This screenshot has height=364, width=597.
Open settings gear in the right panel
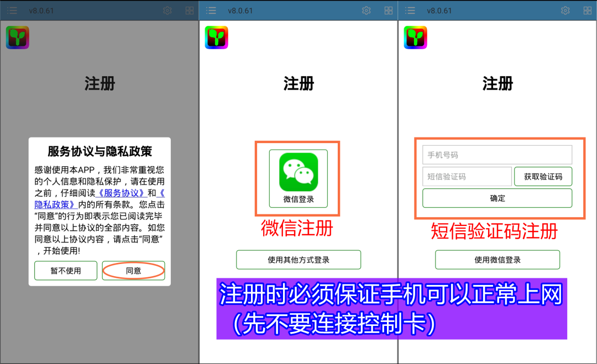pos(565,10)
